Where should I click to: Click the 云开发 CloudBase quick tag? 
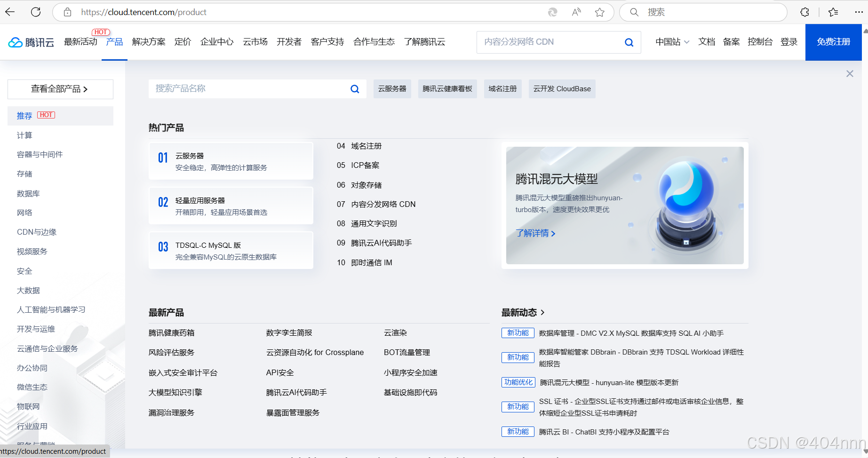(562, 89)
